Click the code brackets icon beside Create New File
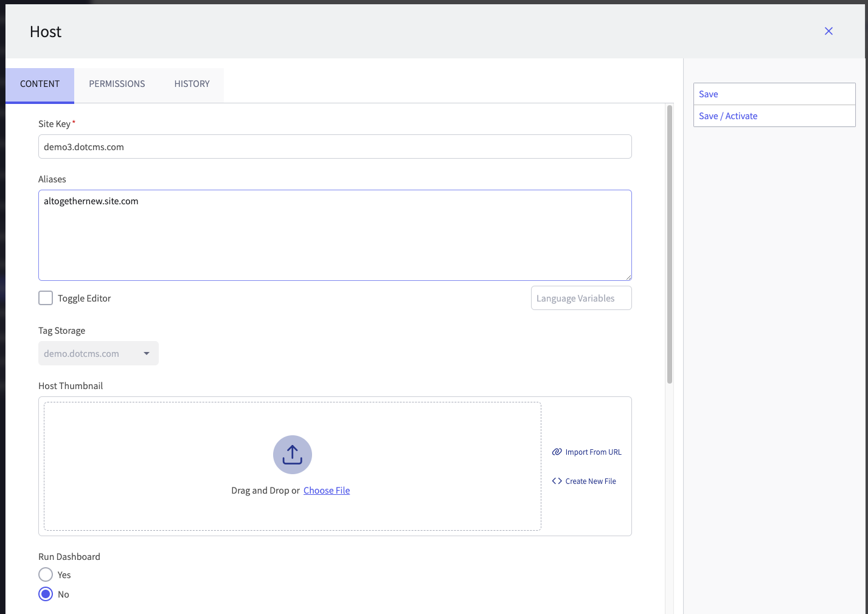868x614 pixels. tap(557, 481)
